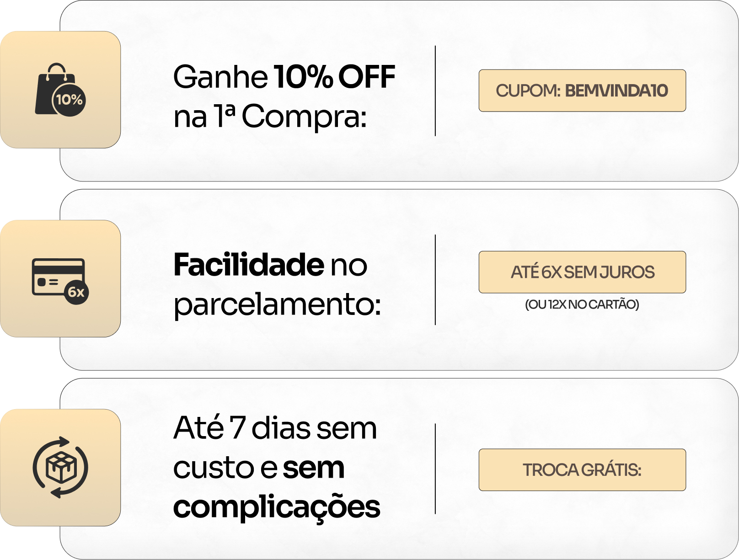Click the package exchange arrows icon

60,467
